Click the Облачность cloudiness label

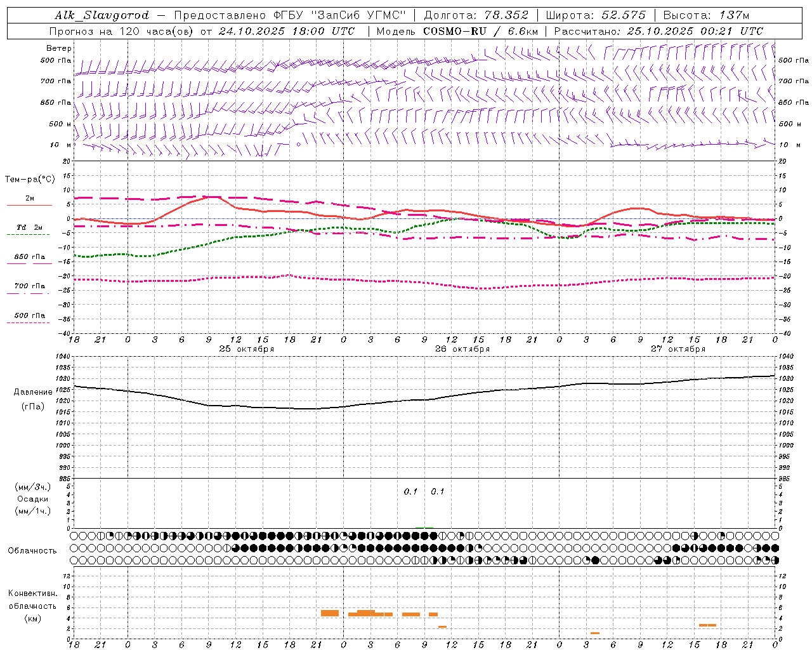pos(32,551)
